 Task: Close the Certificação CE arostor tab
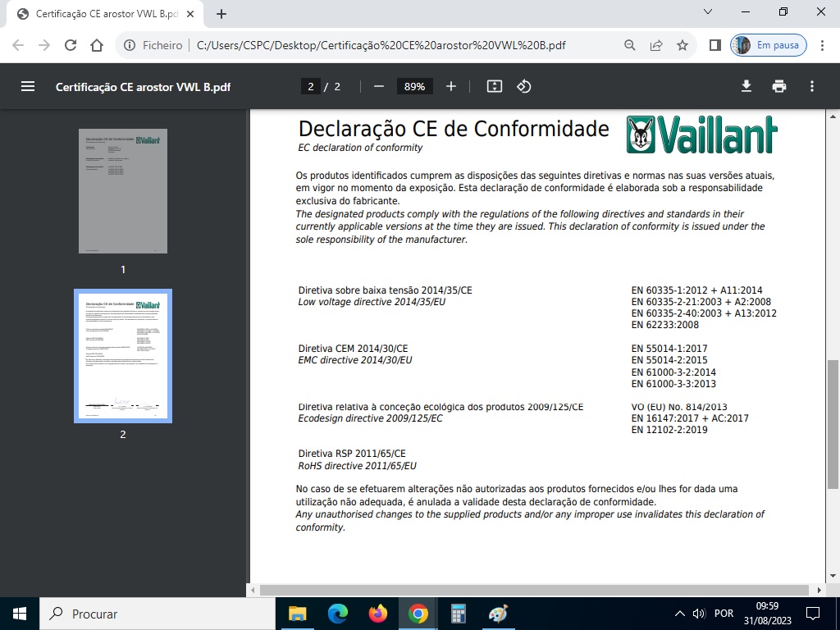pos(190,14)
